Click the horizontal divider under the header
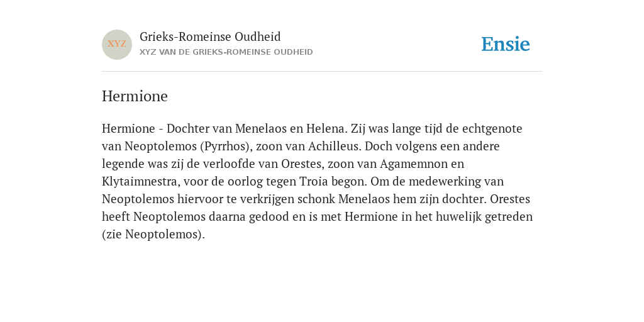 click(322, 72)
